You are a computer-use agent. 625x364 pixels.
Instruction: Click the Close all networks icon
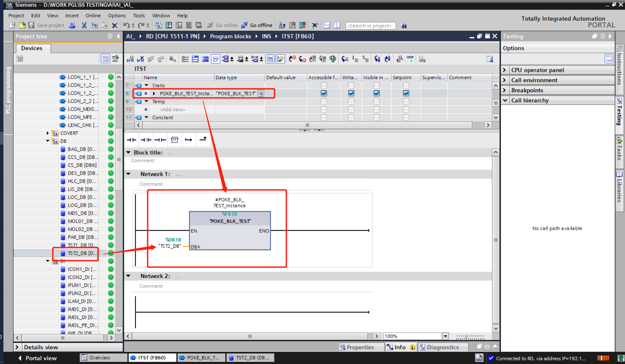(x=205, y=59)
